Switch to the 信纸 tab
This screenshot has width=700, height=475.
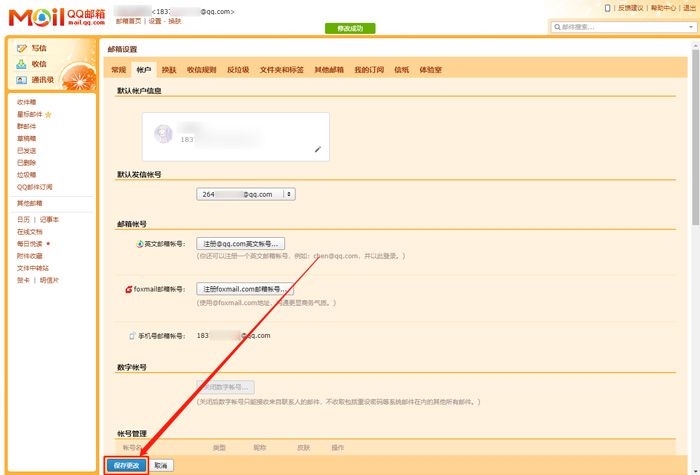(x=402, y=70)
